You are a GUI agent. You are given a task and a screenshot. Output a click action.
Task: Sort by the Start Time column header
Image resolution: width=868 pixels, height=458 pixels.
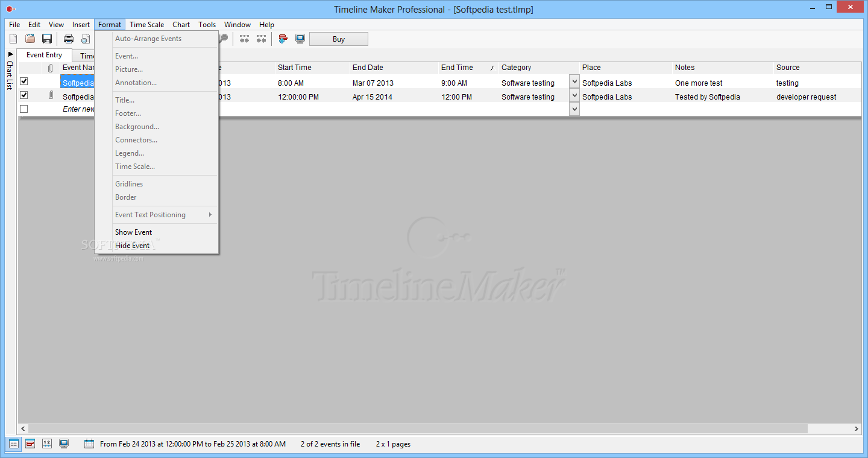point(312,68)
